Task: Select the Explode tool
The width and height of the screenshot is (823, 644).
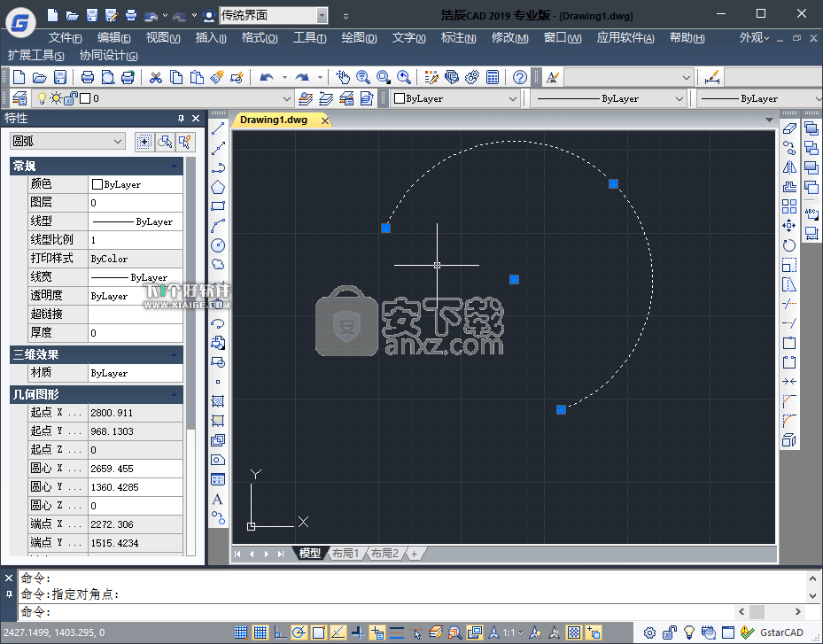Action: [789, 440]
